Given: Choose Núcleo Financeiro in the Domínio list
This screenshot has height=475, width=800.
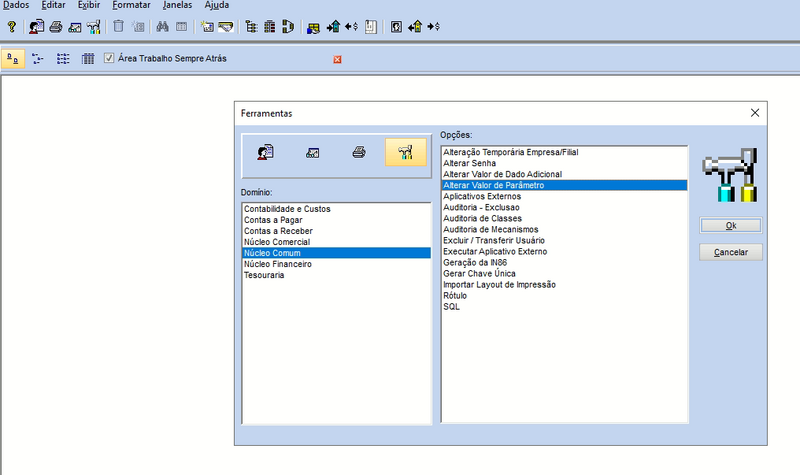Looking at the screenshot, I should click(x=336, y=264).
